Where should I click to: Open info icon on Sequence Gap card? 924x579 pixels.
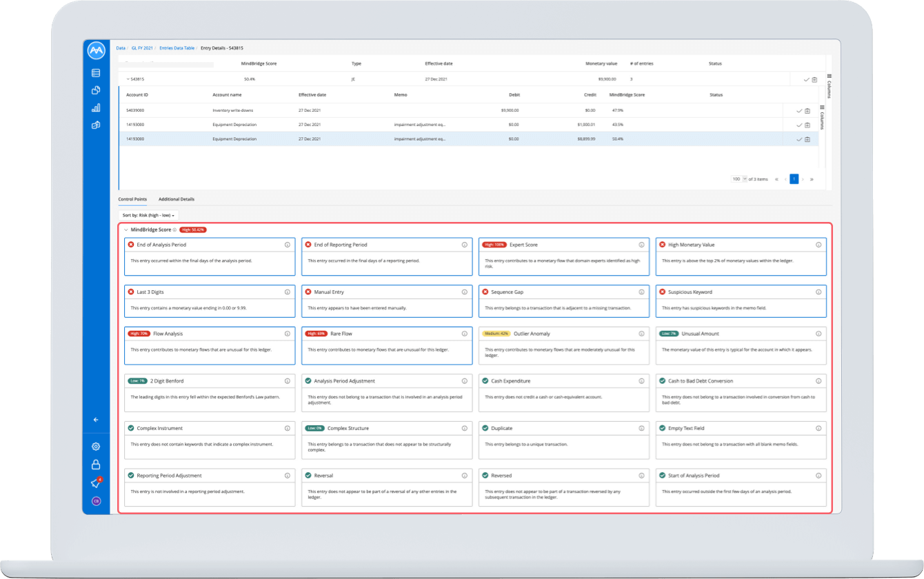tap(641, 292)
